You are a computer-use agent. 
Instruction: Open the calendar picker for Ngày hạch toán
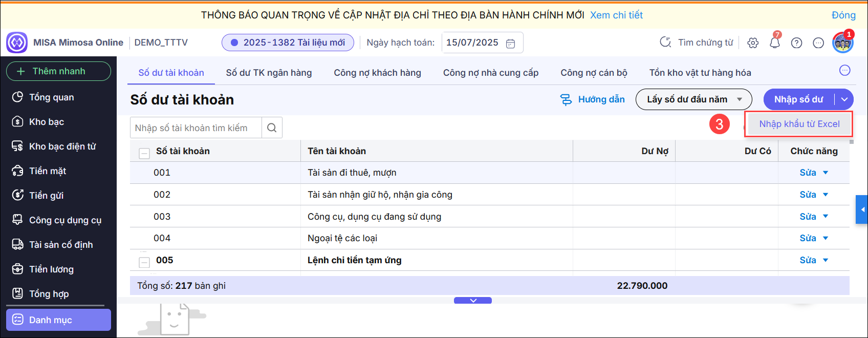[510, 43]
